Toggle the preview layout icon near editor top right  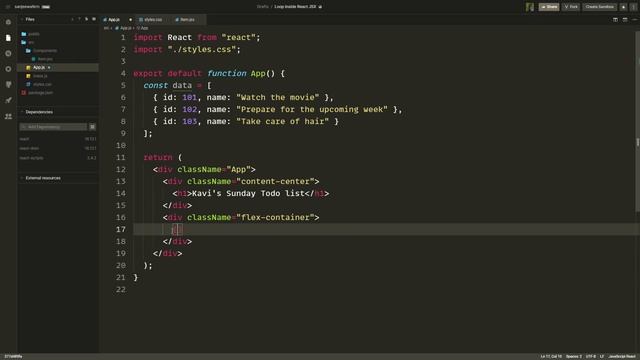pyautogui.click(x=625, y=20)
